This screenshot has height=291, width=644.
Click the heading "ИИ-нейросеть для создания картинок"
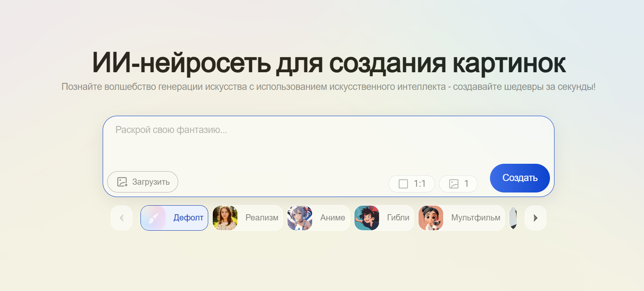pos(329,63)
